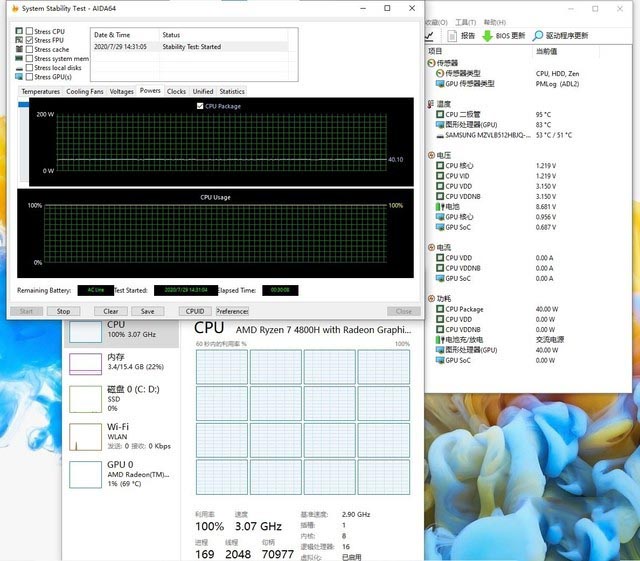640x561 pixels.
Task: Save the stability test results
Action: point(148,311)
